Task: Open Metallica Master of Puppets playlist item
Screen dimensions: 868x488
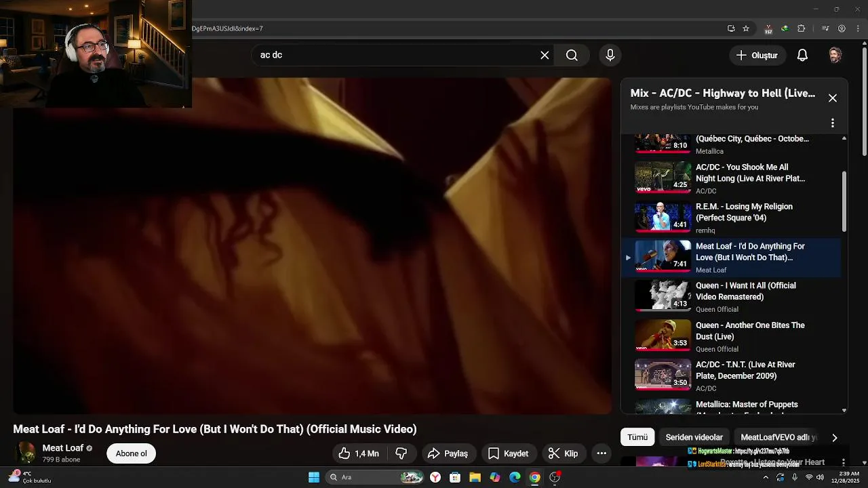Action: pyautogui.click(x=730, y=406)
